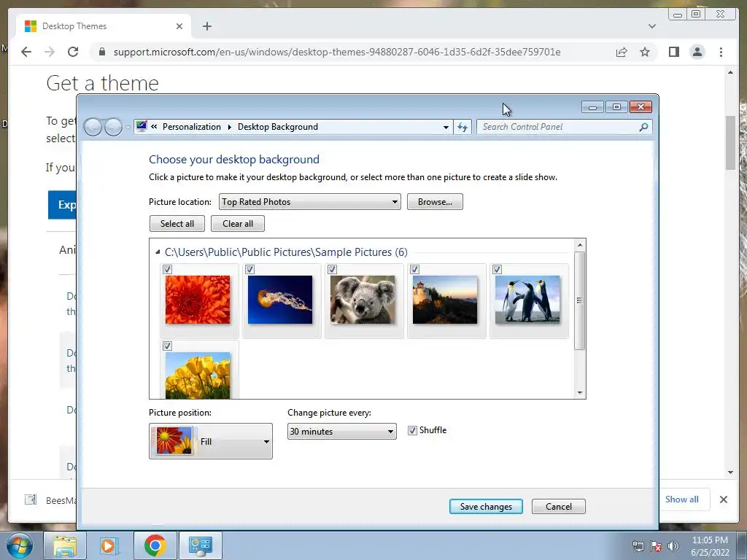Click the Control Panel icon in address bar
The height and width of the screenshot is (560, 747).
click(142, 127)
